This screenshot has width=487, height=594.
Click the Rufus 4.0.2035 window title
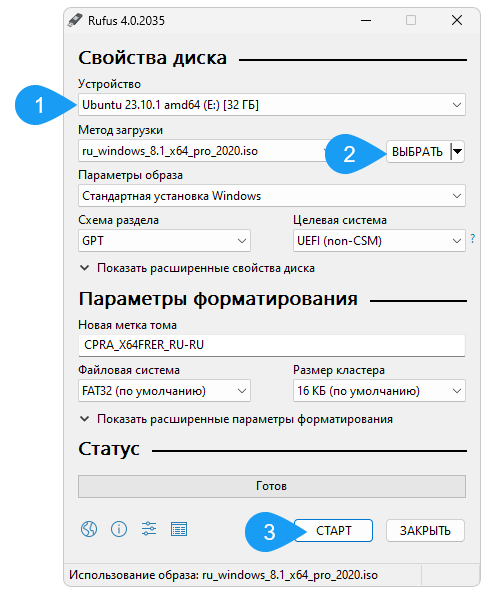tap(126, 20)
